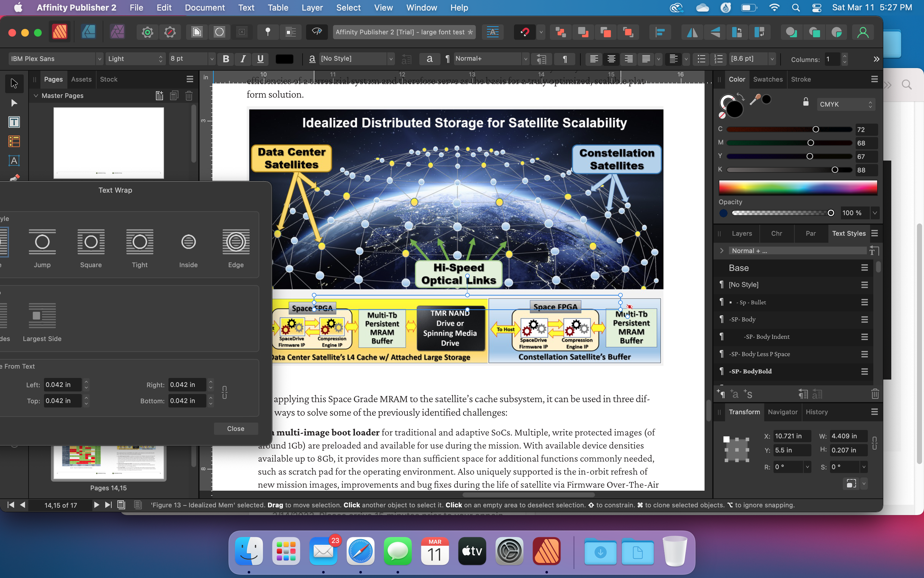Open the Color panel hamburger menu
This screenshot has height=578, width=924.
coord(874,79)
